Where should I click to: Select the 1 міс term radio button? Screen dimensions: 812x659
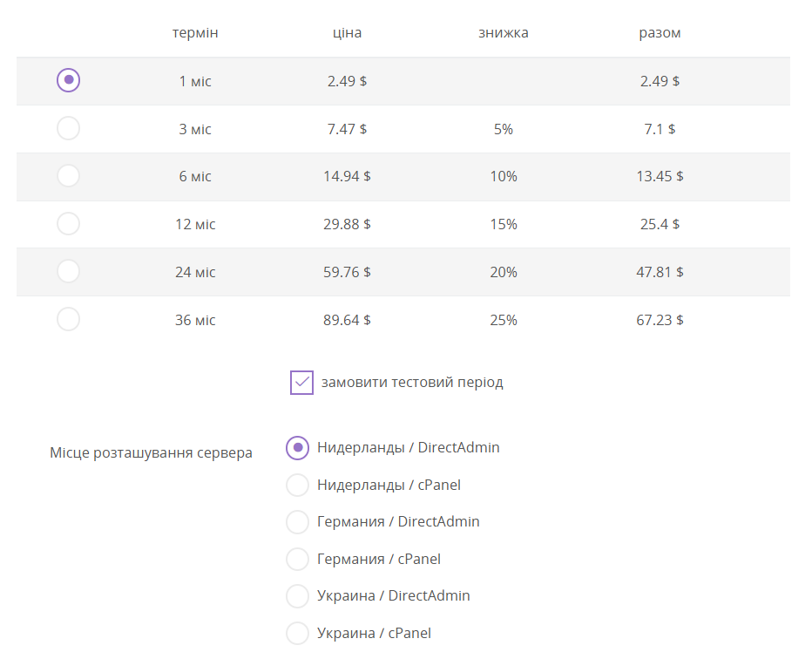[x=68, y=80]
